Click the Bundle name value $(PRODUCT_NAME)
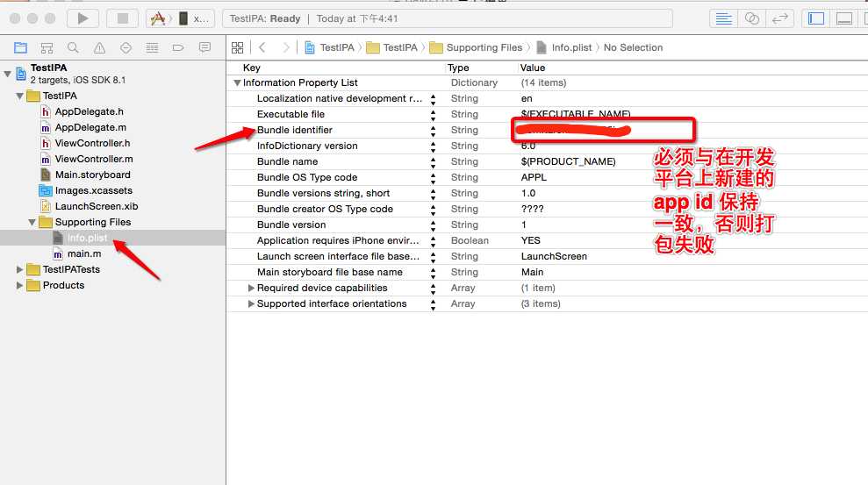This screenshot has height=485, width=868. [x=568, y=161]
